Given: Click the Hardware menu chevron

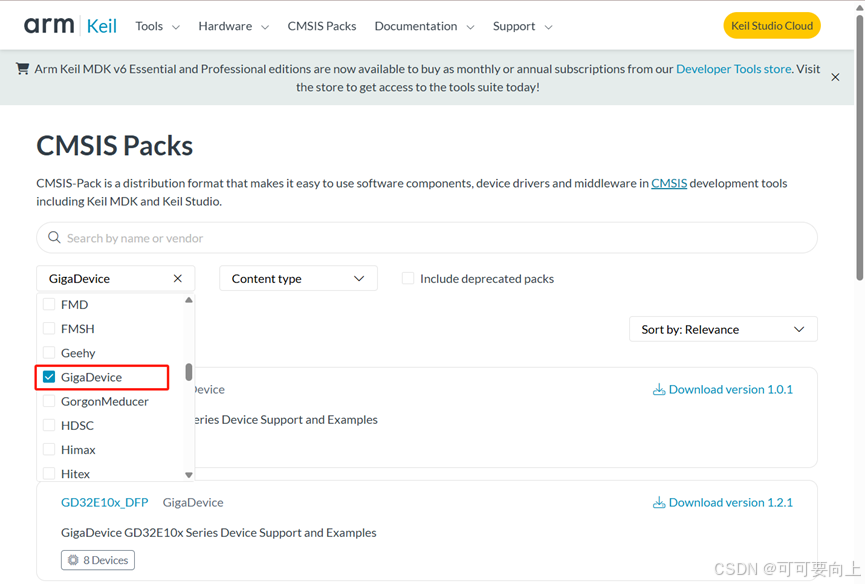Looking at the screenshot, I should [265, 27].
